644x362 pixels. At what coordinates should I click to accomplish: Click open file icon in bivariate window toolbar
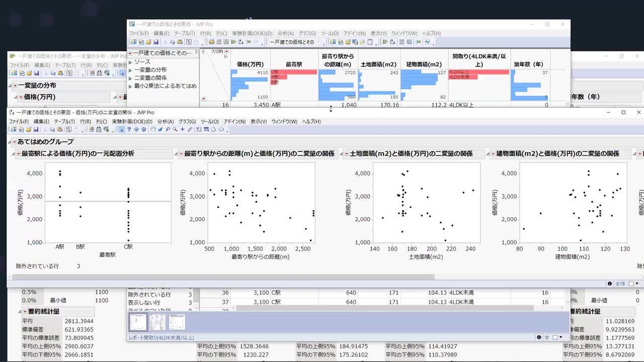click(x=28, y=129)
